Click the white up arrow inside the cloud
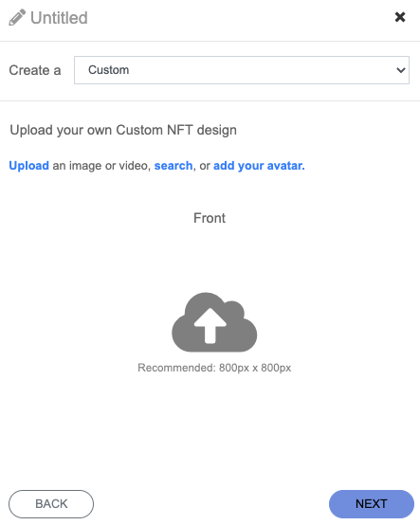This screenshot has width=420, height=525. coord(210,326)
